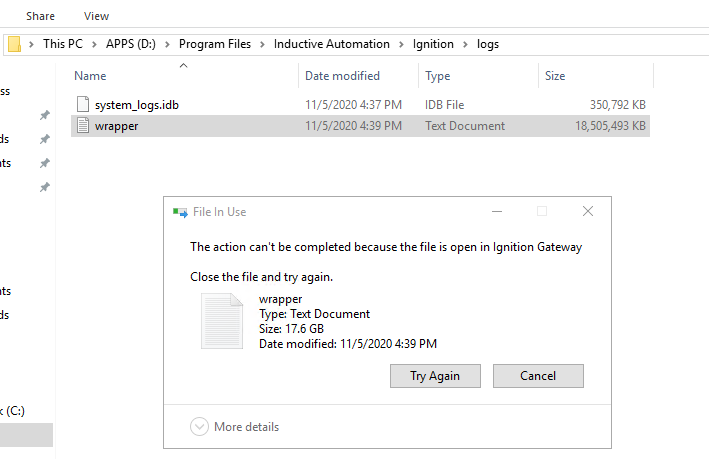This screenshot has height=459, width=709.
Task: Navigate to Ignition breadcrumb
Action: click(x=433, y=44)
